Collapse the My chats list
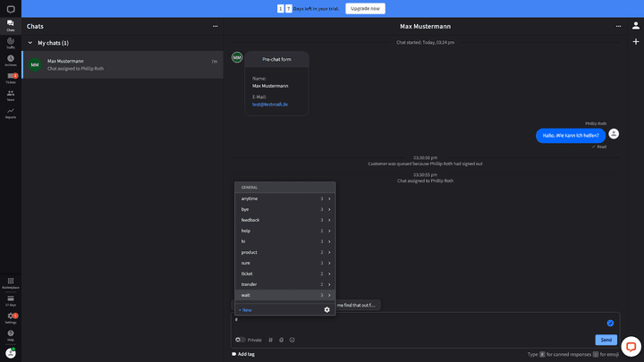Screen dimensions: 644x362 [x=30, y=43]
